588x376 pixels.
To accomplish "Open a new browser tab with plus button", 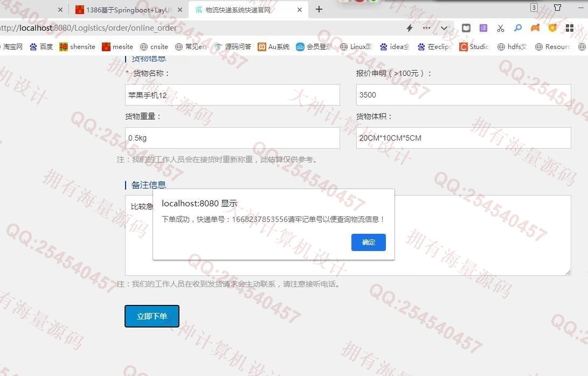I will coord(319,9).
